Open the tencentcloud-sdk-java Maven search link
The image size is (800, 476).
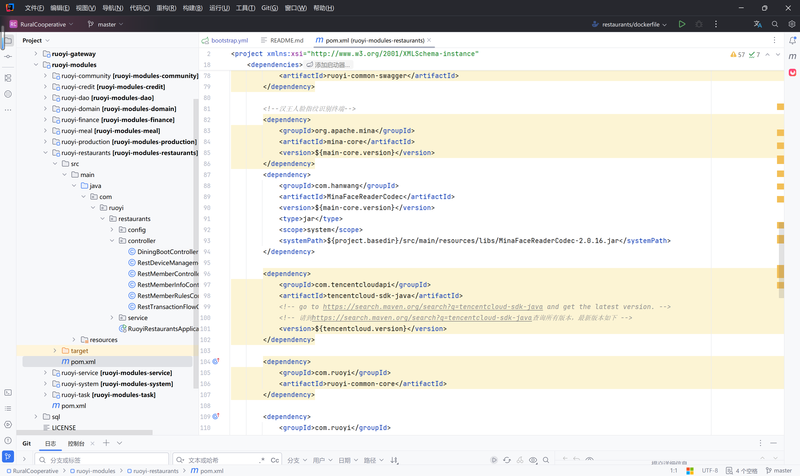(433, 307)
